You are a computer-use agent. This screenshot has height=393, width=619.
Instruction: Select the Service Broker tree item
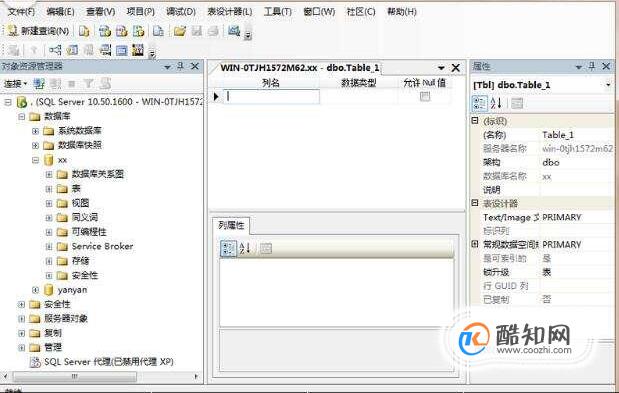(102, 247)
